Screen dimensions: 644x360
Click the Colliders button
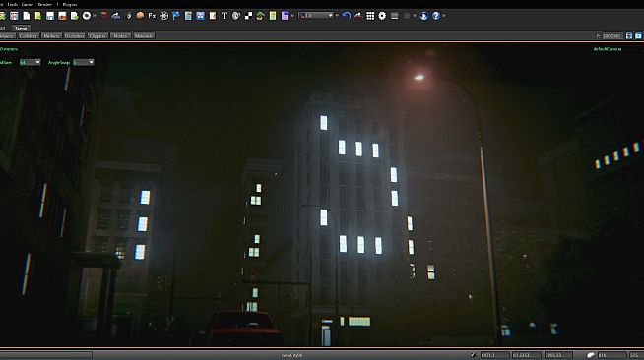click(28, 36)
